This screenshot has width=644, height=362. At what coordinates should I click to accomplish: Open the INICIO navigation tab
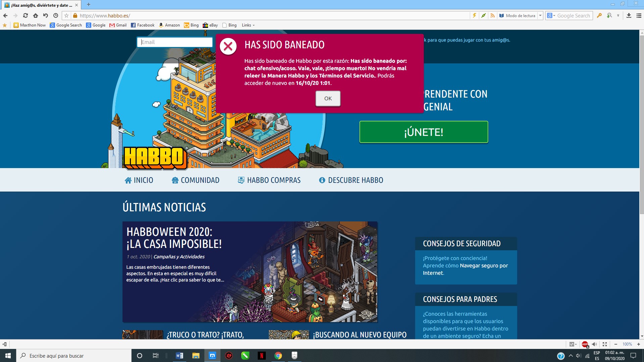tap(139, 180)
